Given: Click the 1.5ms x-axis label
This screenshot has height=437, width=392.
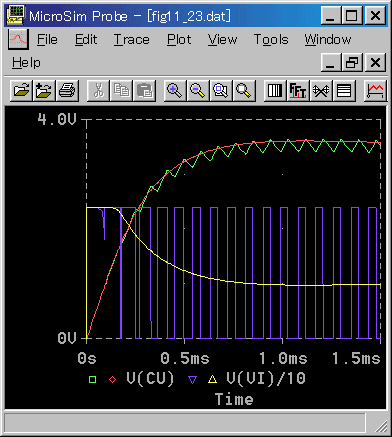Looking at the screenshot, I should 356,359.
